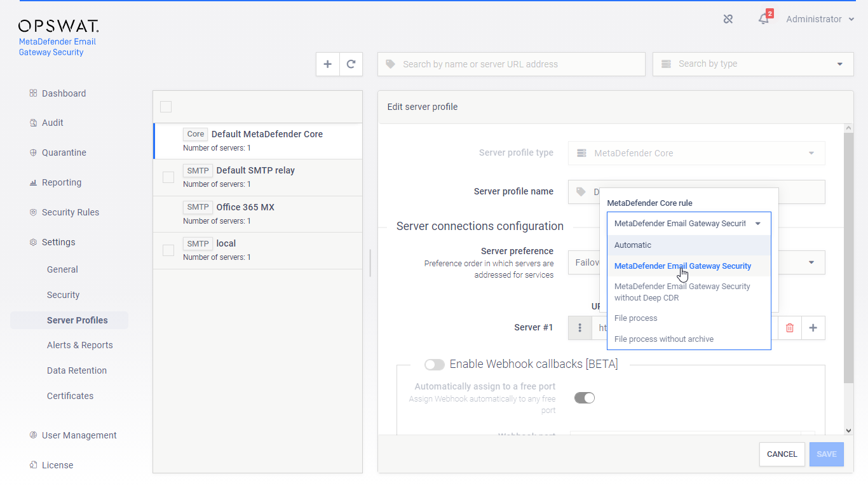Click the Settings gear icon

(33, 242)
